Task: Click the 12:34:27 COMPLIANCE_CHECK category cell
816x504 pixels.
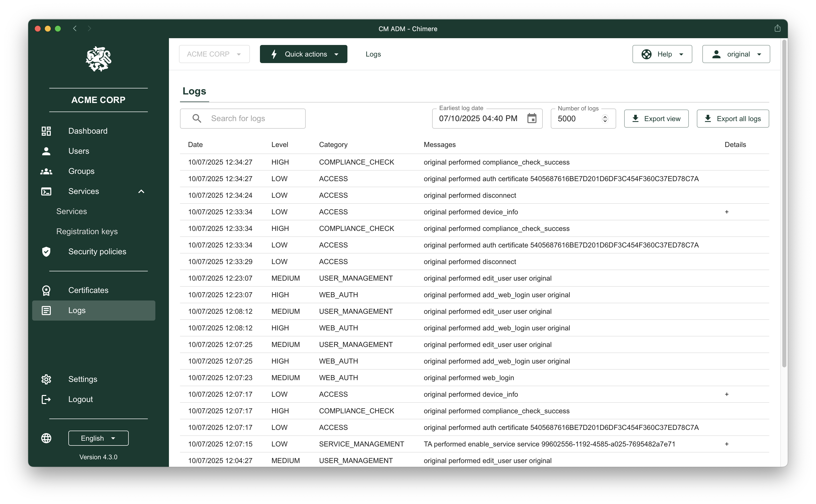Action: (x=356, y=162)
